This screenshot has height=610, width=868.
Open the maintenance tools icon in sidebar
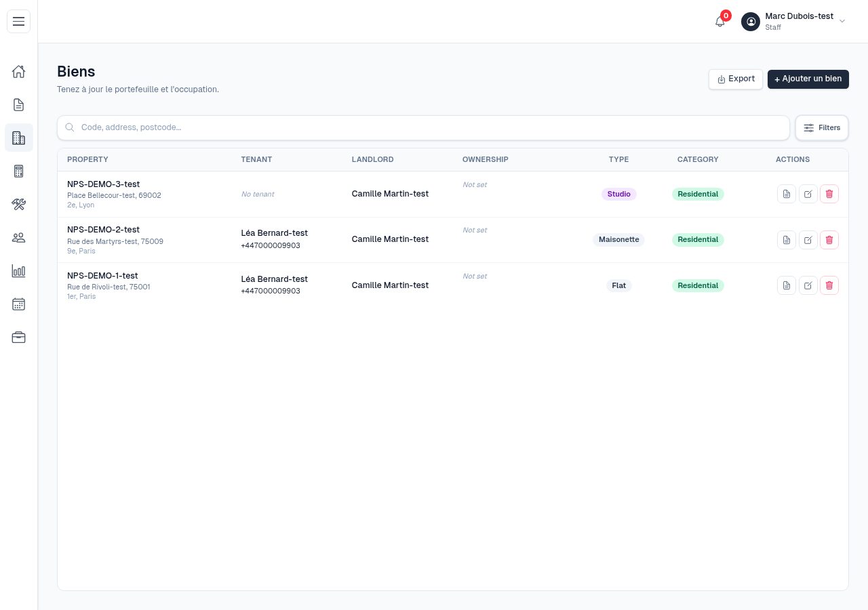[x=18, y=204]
